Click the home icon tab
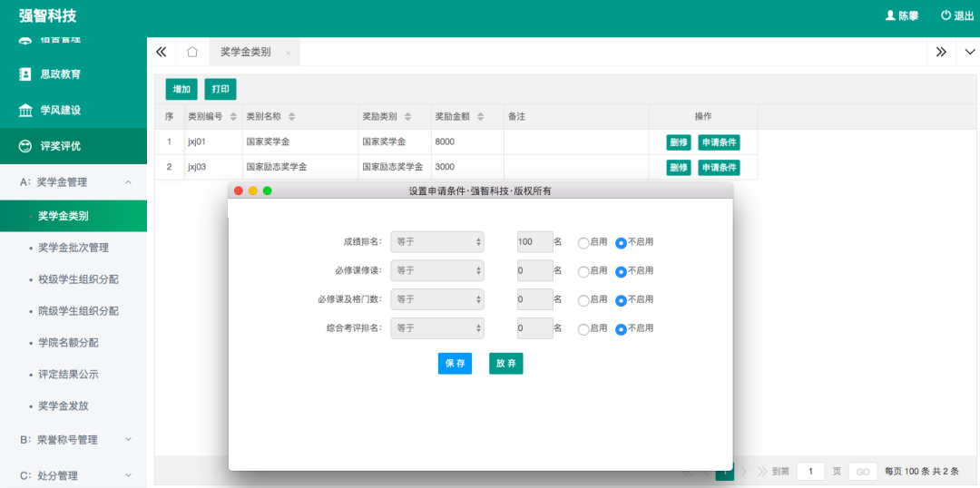The image size is (980, 488). coord(192,52)
